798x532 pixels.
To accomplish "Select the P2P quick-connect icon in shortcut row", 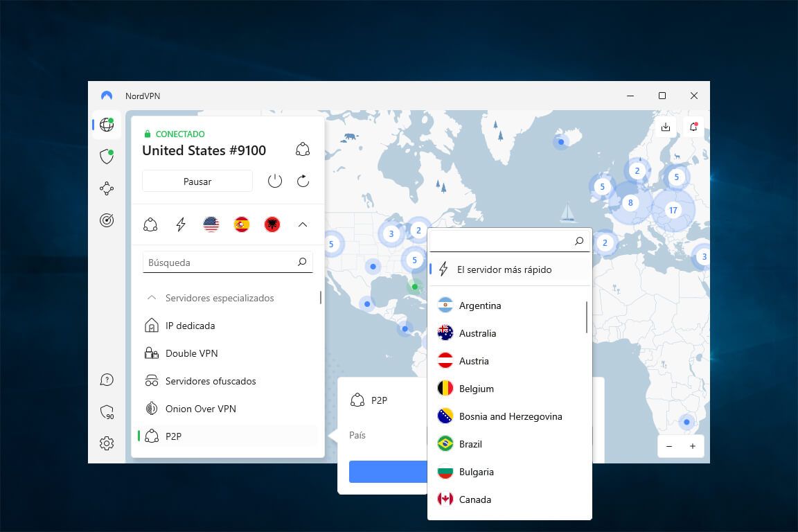I will [150, 224].
